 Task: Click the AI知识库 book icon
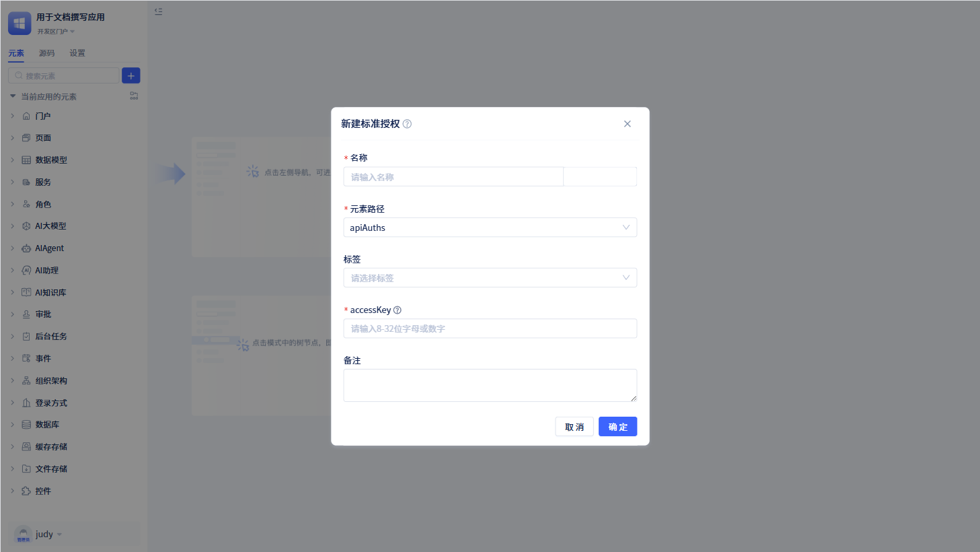[26, 293]
